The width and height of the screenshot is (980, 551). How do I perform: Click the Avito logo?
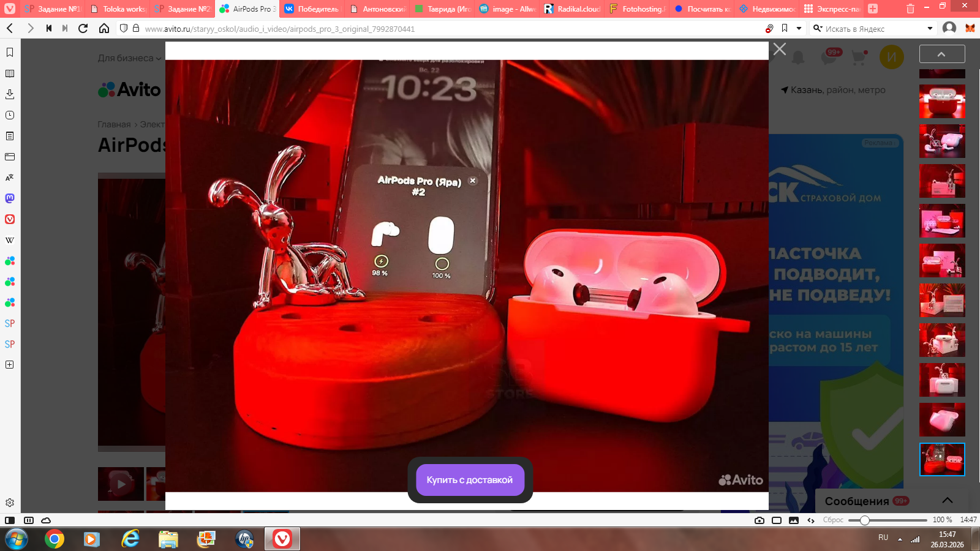coord(129,89)
